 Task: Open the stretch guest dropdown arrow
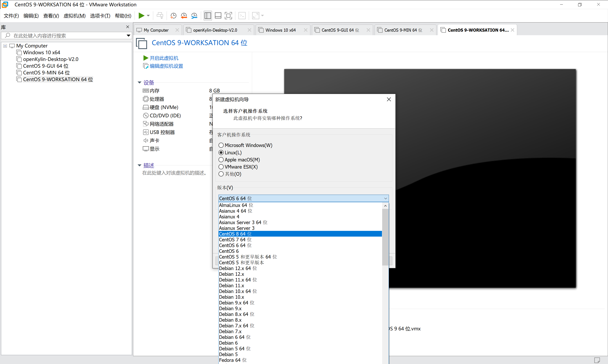tap(262, 16)
